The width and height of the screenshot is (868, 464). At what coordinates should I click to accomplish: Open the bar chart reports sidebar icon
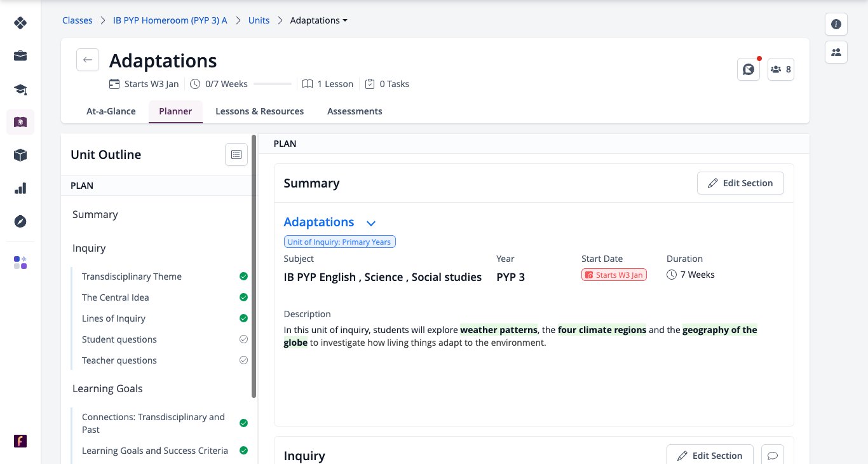tap(20, 188)
